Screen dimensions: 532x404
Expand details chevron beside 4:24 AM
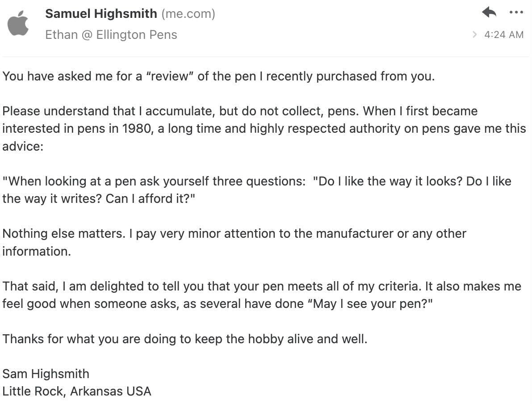(474, 34)
